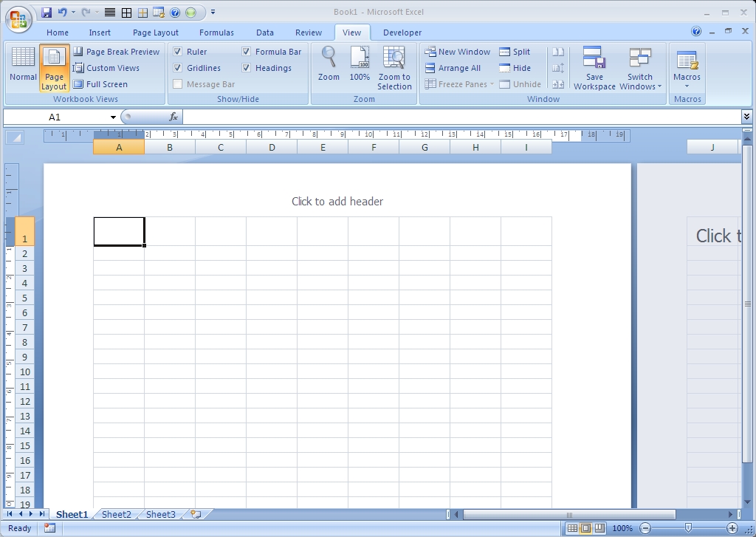Click the Excel Help icon near ribbon tabs
Image resolution: width=756 pixels, height=537 pixels.
[x=695, y=31]
